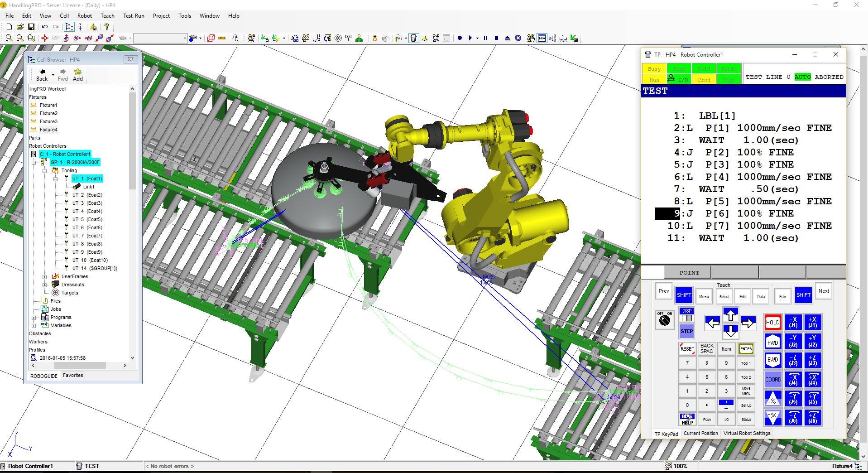The height and width of the screenshot is (473, 868).
Task: Expand the Variables tree node
Action: click(x=34, y=326)
